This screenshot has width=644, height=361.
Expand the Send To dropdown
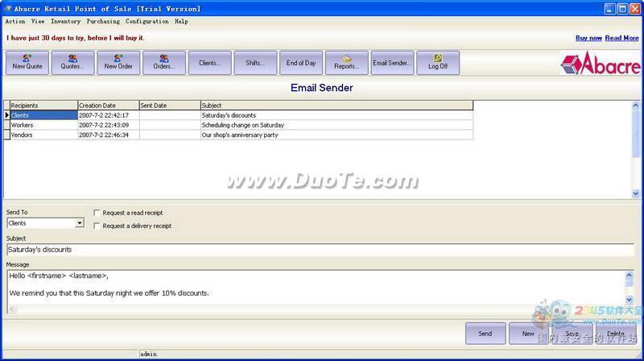(x=80, y=223)
